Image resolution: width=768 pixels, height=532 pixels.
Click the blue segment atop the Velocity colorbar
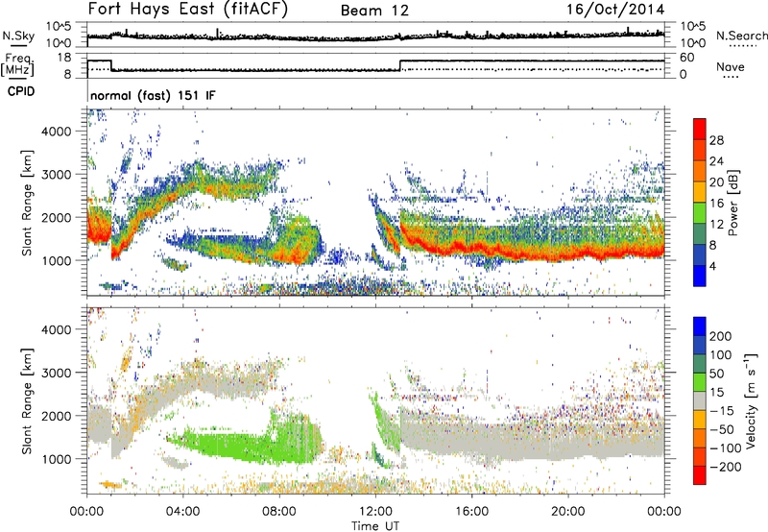click(700, 326)
